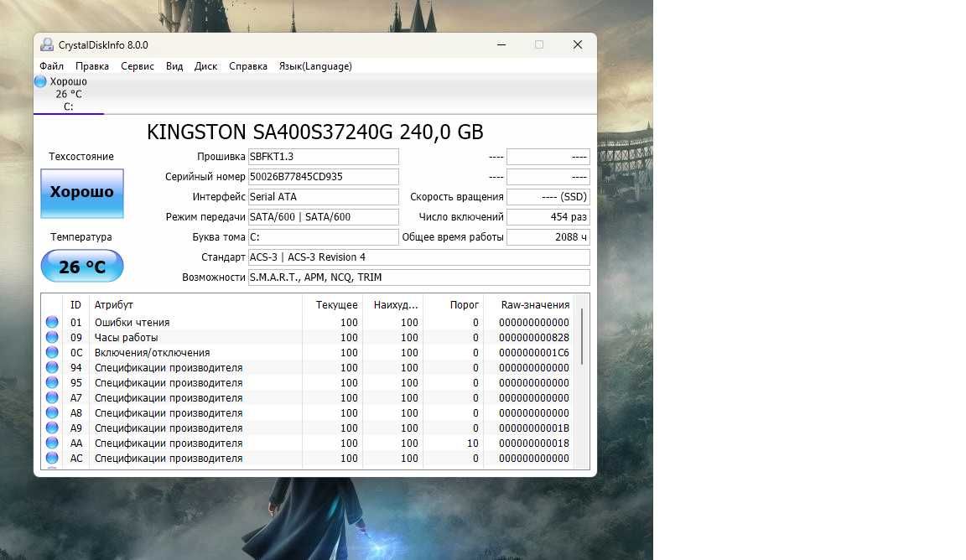The width and height of the screenshot is (966, 560).
Task: Click the 26 °C temperature button
Action: (x=82, y=266)
